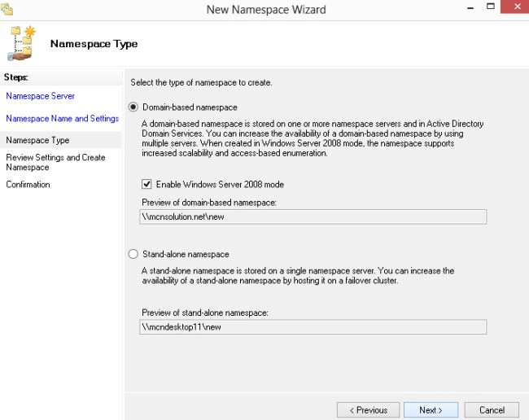Click the 'Namespace Type' page heading

coord(94,44)
